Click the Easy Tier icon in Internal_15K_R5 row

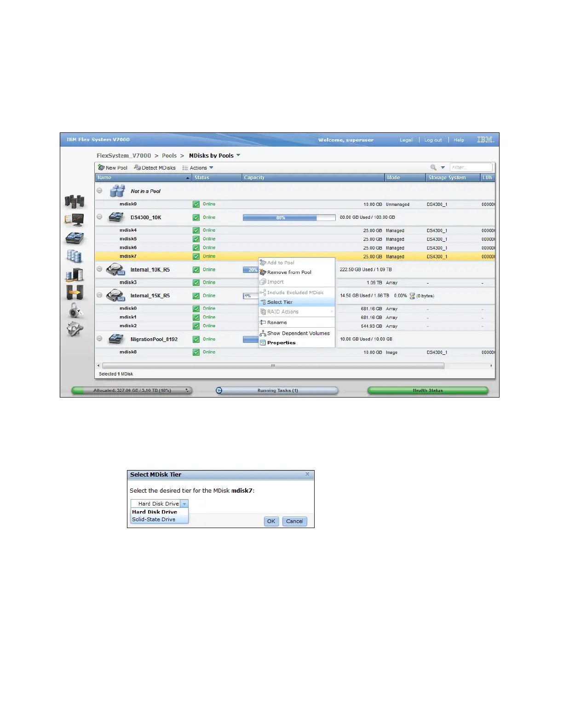click(412, 296)
